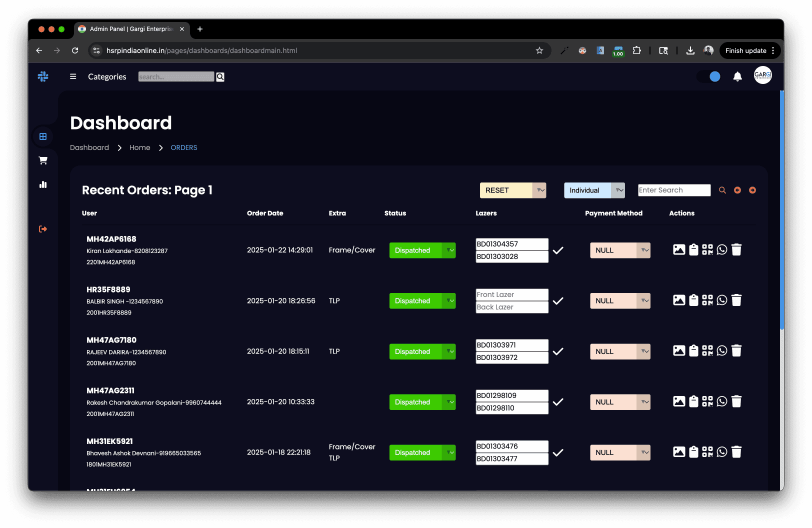Open NULL payment dropdown for MH42AP6168
This screenshot has height=528, width=812.
[620, 250]
